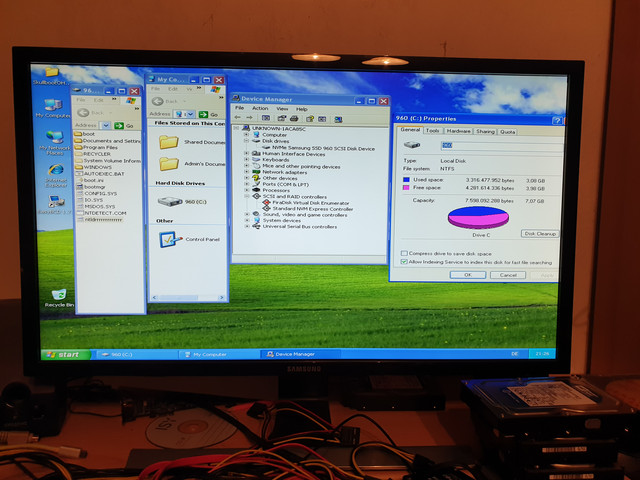The height and width of the screenshot is (480, 640).
Task: Expand Ports (COM & LPT) node
Action: 246,184
